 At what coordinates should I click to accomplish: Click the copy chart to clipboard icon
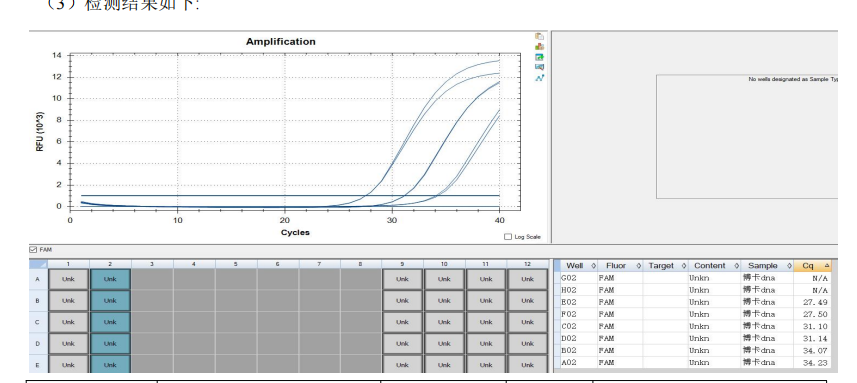tap(539, 36)
